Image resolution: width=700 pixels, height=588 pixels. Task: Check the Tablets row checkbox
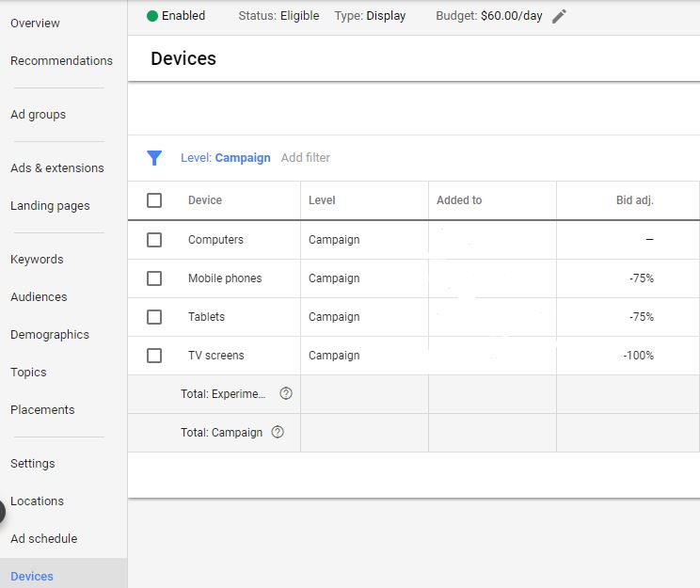(154, 317)
